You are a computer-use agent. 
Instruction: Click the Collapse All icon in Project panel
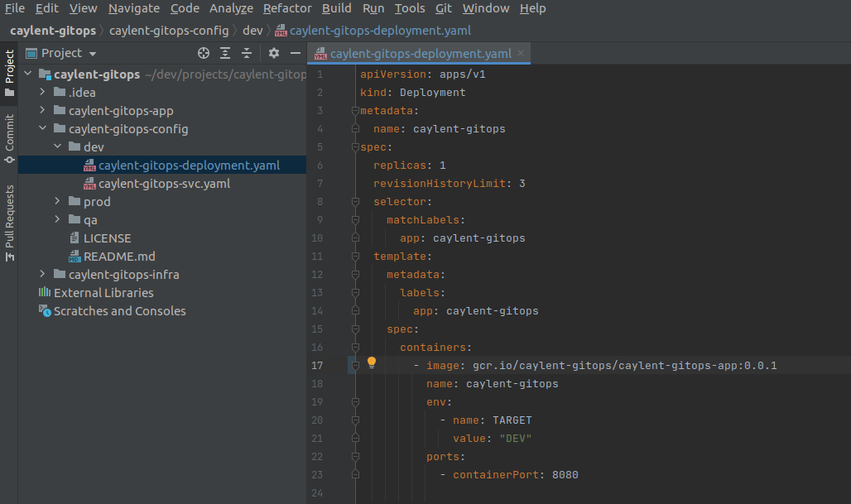click(247, 53)
